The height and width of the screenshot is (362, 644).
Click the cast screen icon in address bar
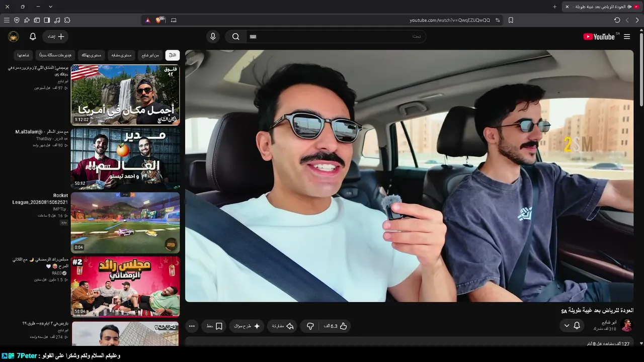pos(174,20)
